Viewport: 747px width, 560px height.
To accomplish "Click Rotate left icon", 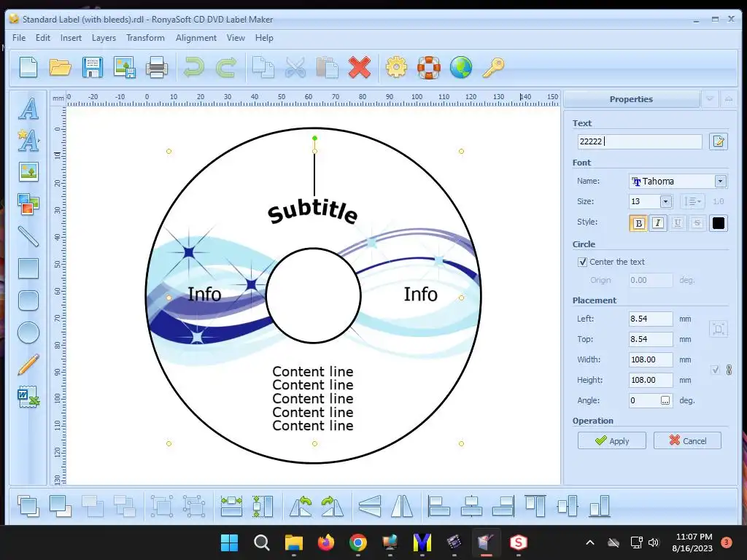I will point(301,506).
